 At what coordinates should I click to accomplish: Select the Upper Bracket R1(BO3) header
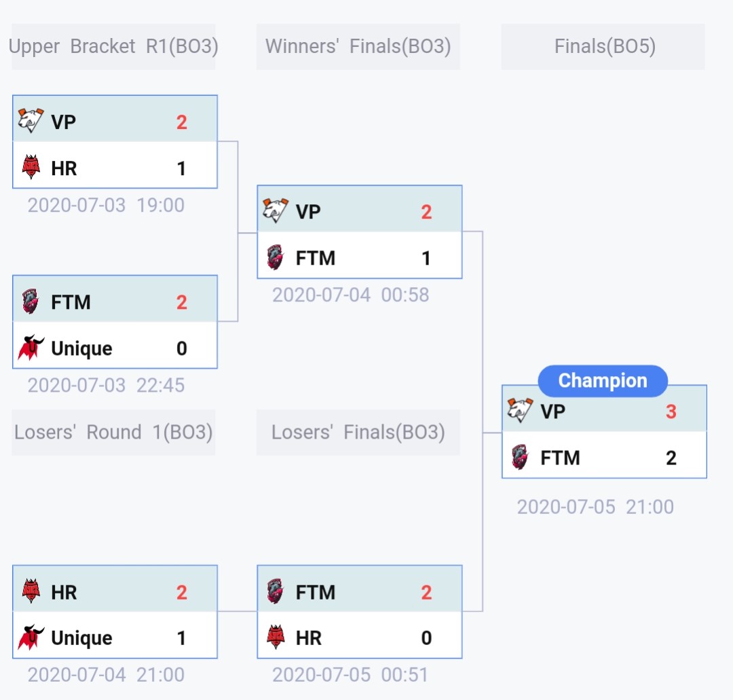point(113,47)
